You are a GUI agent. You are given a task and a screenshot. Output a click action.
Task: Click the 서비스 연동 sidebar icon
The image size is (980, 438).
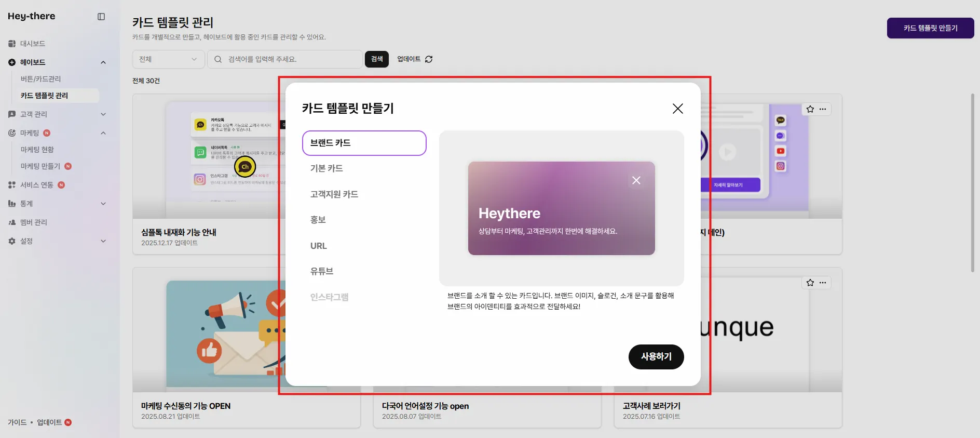[12, 185]
